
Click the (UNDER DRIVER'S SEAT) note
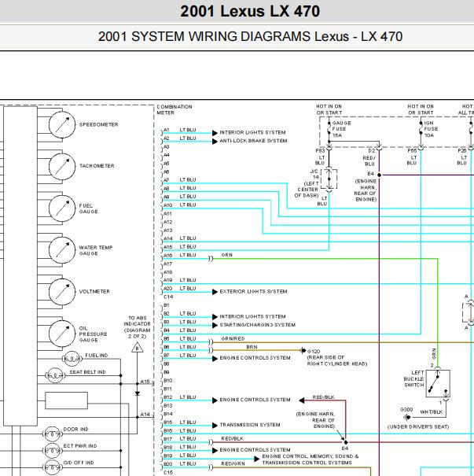click(x=418, y=426)
